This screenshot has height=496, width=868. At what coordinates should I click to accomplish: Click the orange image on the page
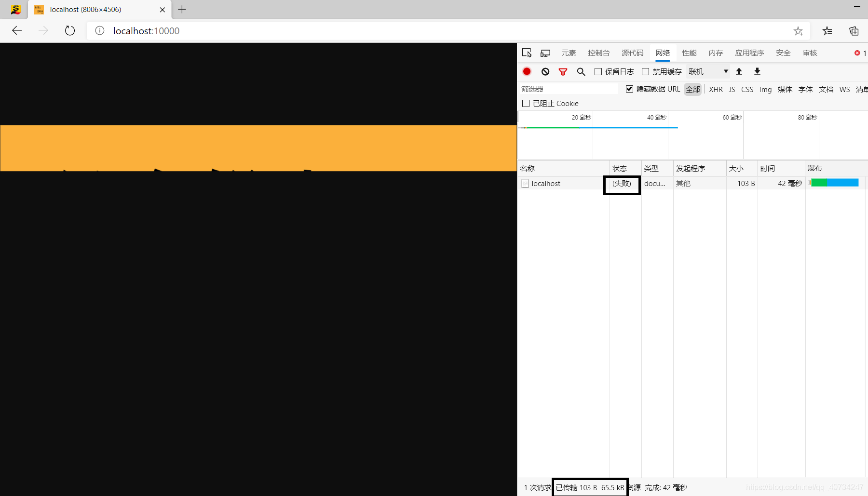[258, 148]
